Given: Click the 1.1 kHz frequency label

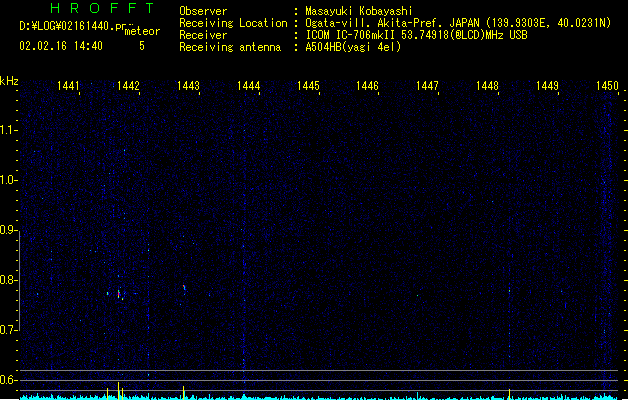Looking at the screenshot, I should (x=8, y=130).
